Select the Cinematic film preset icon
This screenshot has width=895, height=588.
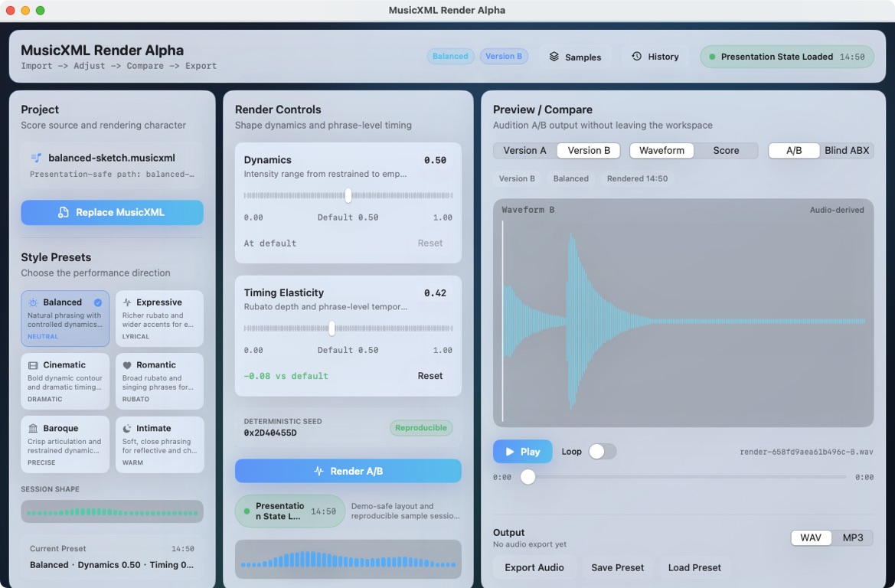click(33, 364)
